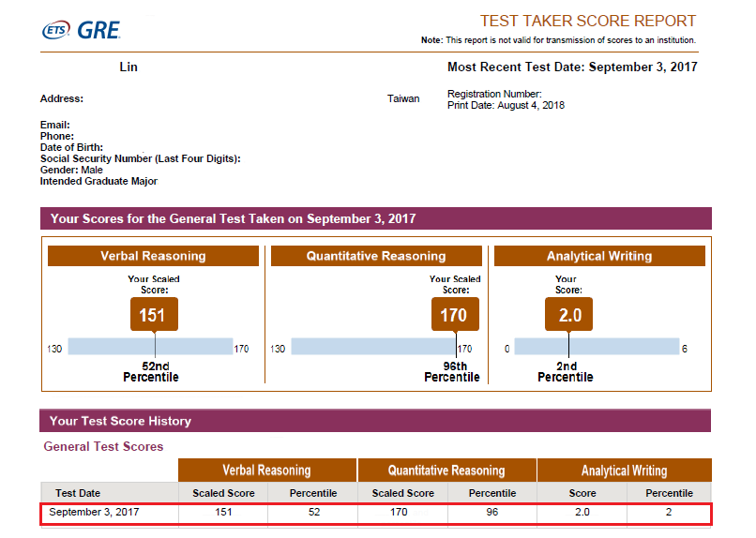756x538 pixels.
Task: Click the Your Test Score History banner
Action: click(x=375, y=421)
